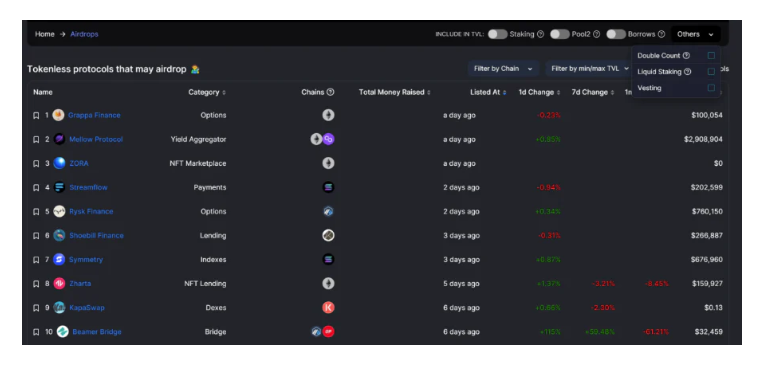Toggle Staking inclusion in TVL
765x365 pixels.
click(498, 34)
